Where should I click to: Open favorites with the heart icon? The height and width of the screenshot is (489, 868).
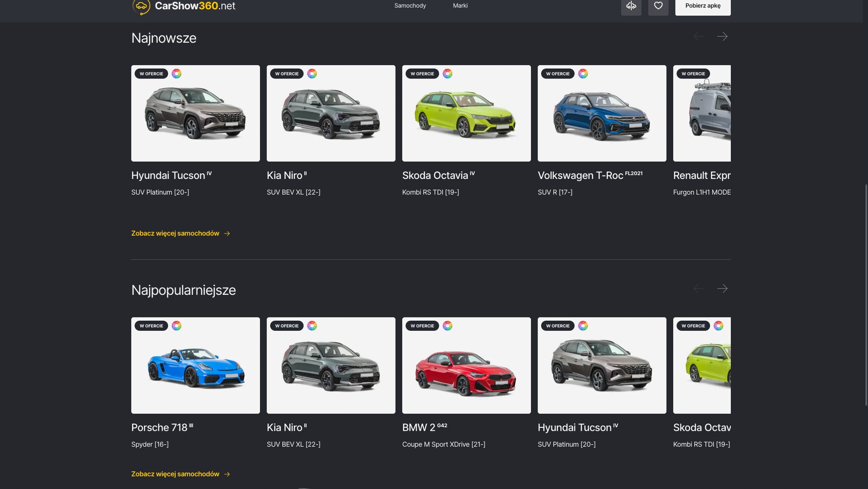click(x=658, y=6)
